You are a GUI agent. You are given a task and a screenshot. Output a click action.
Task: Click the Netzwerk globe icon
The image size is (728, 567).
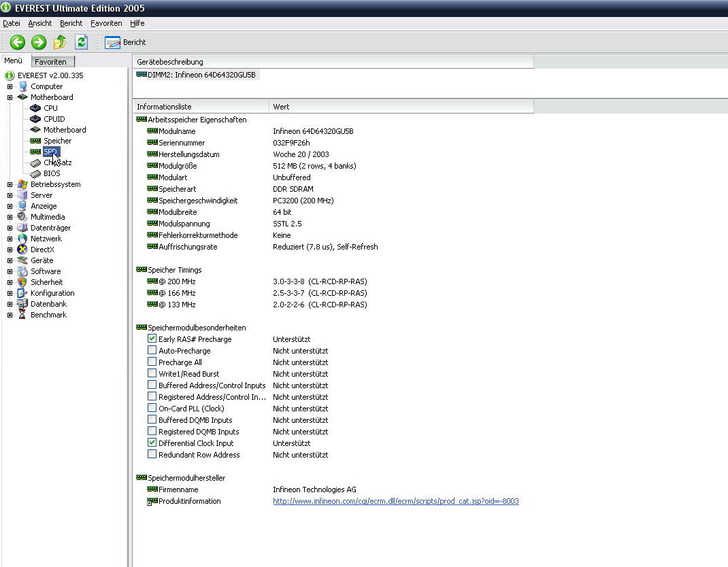22,239
